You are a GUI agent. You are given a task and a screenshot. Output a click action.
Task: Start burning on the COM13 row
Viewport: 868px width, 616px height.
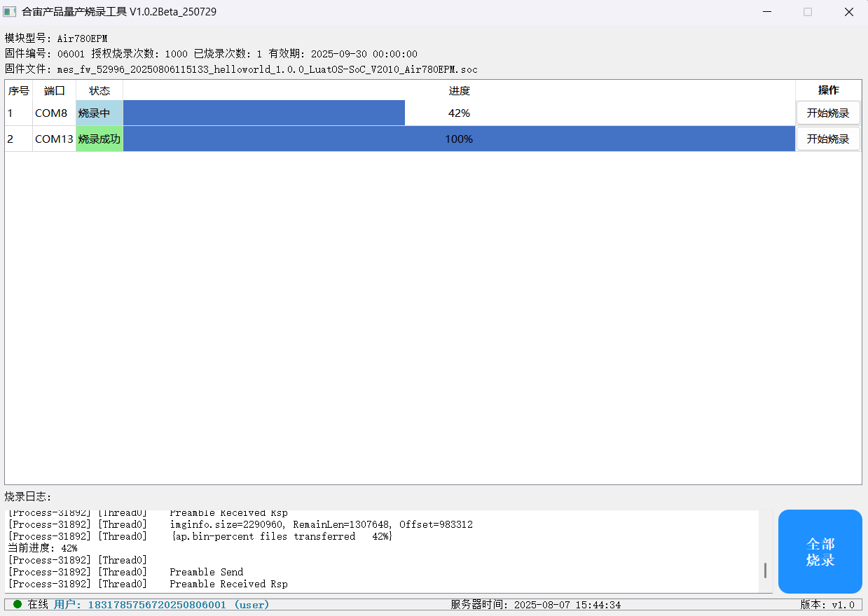pos(828,139)
